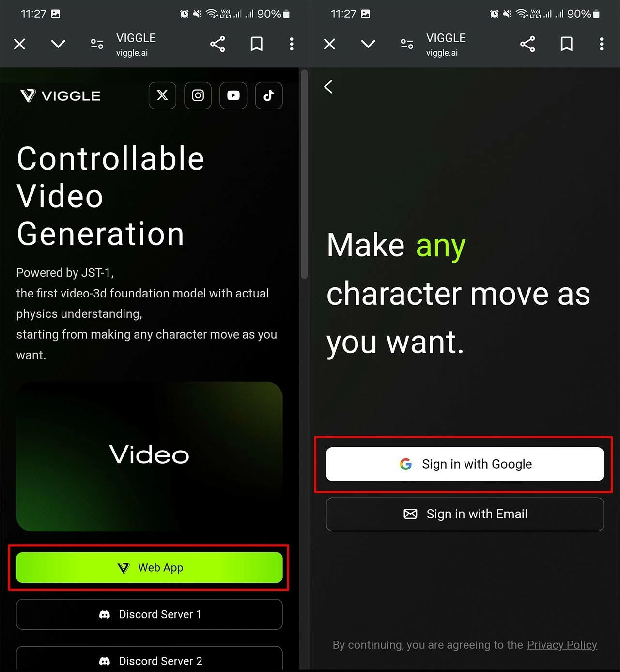Join Discord Server 2

pyautogui.click(x=149, y=661)
